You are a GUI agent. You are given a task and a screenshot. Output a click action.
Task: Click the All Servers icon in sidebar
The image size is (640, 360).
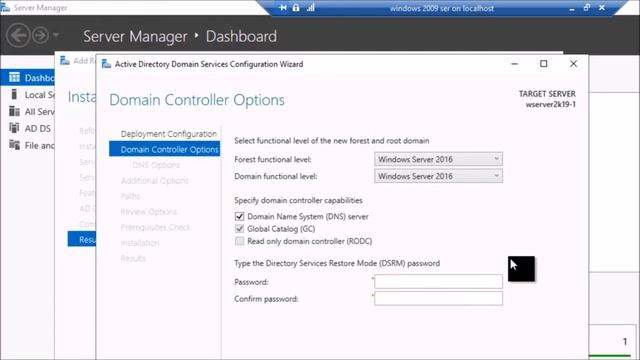[x=14, y=111]
